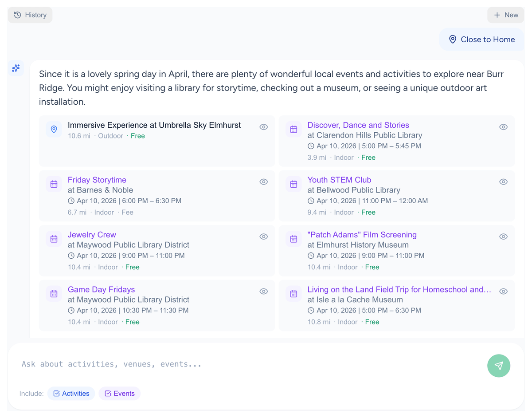Click clock icon in Patch Adams Film Screening card
This screenshot has height=418, width=532.
tap(311, 256)
